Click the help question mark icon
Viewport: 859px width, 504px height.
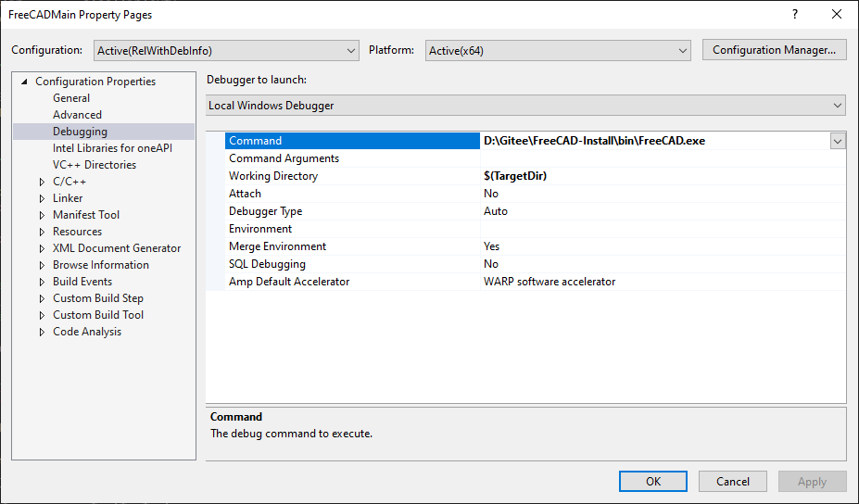tap(794, 15)
